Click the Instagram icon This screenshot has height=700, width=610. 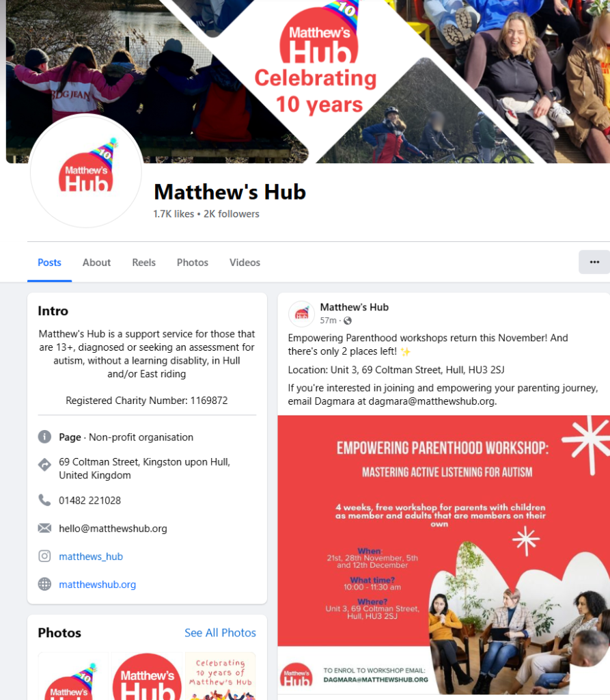pyautogui.click(x=44, y=556)
